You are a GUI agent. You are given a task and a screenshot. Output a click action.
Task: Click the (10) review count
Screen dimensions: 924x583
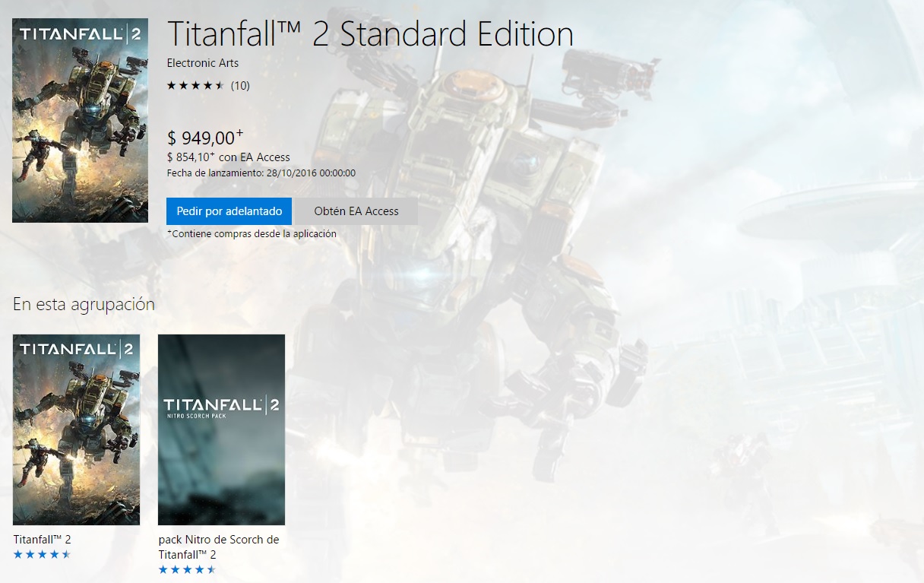click(240, 85)
